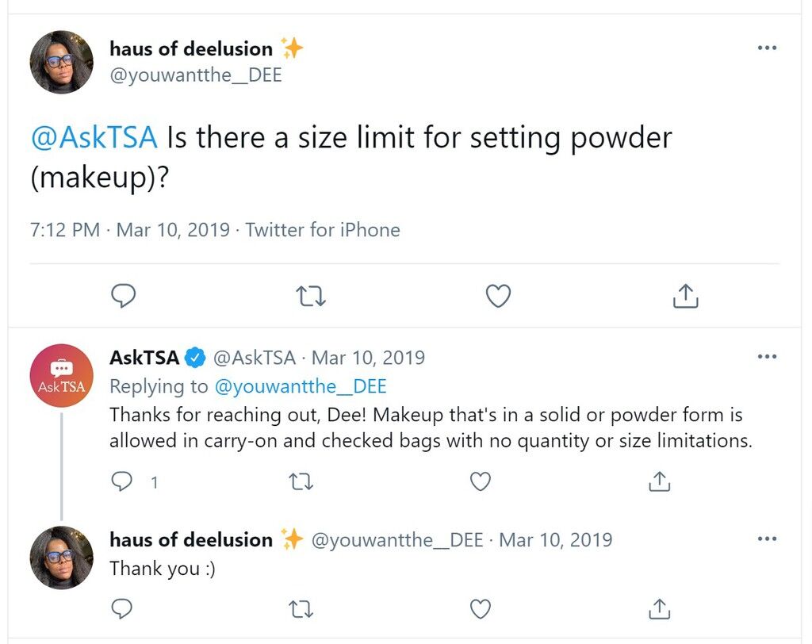Retweet the 'Thank you :)' tweet
Image resolution: width=812 pixels, height=644 pixels.
(x=301, y=609)
